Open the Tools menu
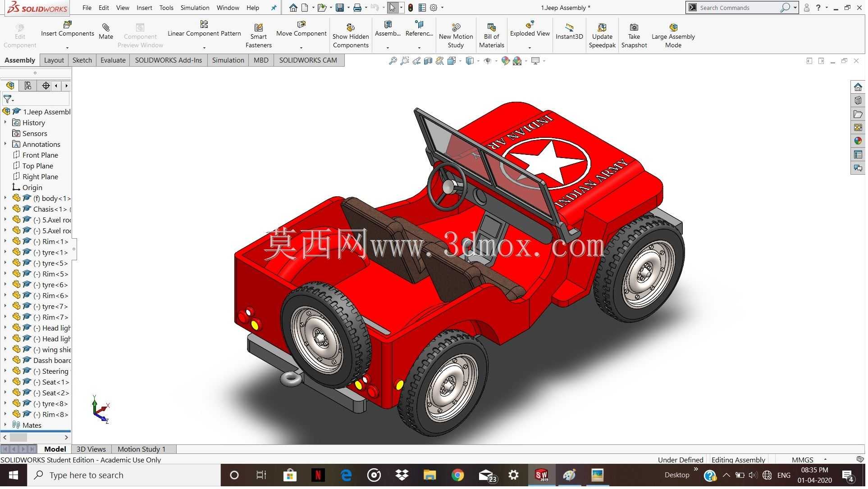Image resolution: width=868 pixels, height=489 pixels. tap(166, 8)
